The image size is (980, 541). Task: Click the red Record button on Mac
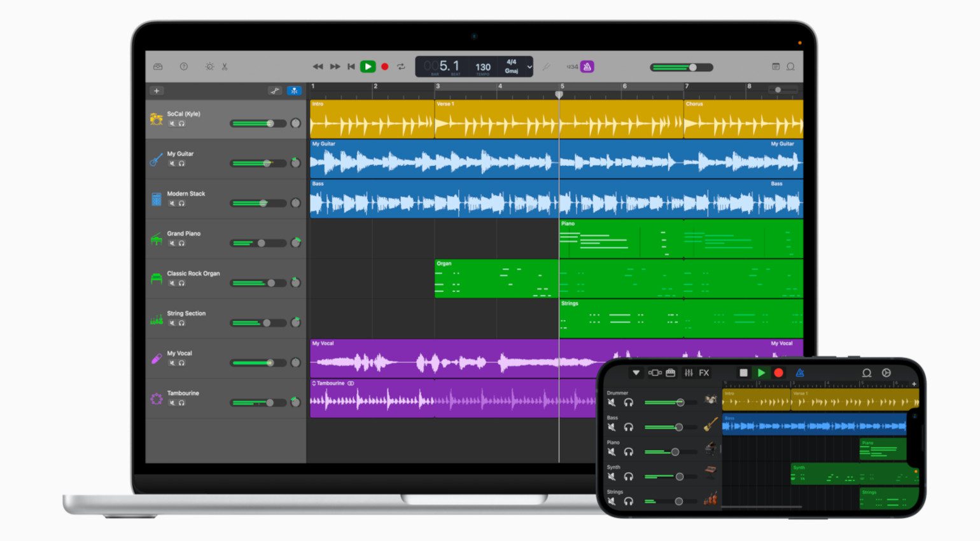tap(384, 67)
